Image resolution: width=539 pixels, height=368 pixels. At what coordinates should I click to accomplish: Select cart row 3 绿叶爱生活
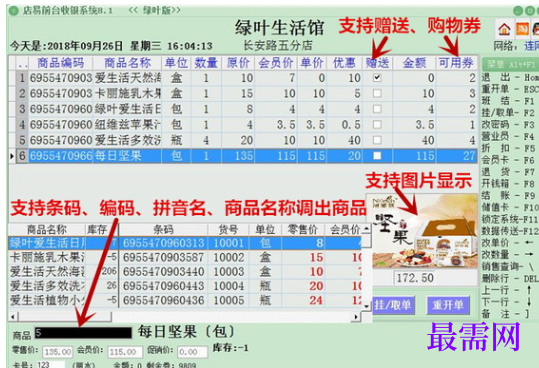[x=243, y=109]
